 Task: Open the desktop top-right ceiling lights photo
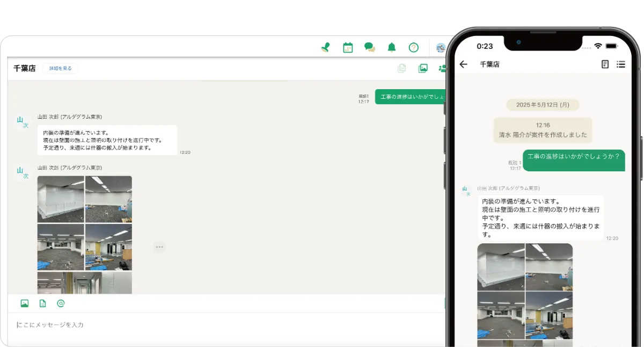pos(108,199)
